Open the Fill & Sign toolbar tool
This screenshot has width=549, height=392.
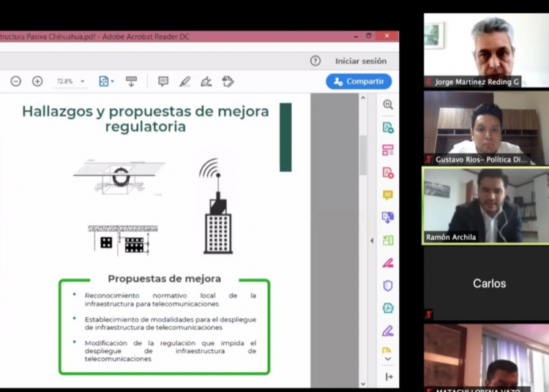pyautogui.click(x=206, y=81)
